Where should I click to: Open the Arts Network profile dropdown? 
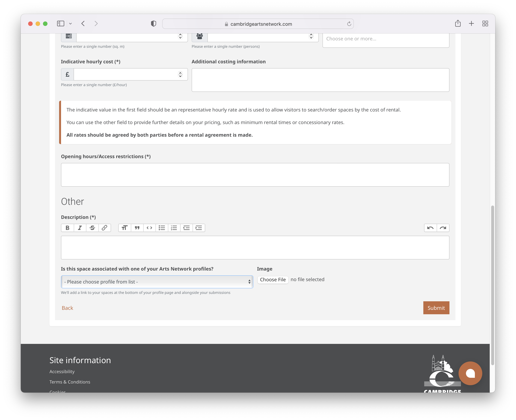157,282
